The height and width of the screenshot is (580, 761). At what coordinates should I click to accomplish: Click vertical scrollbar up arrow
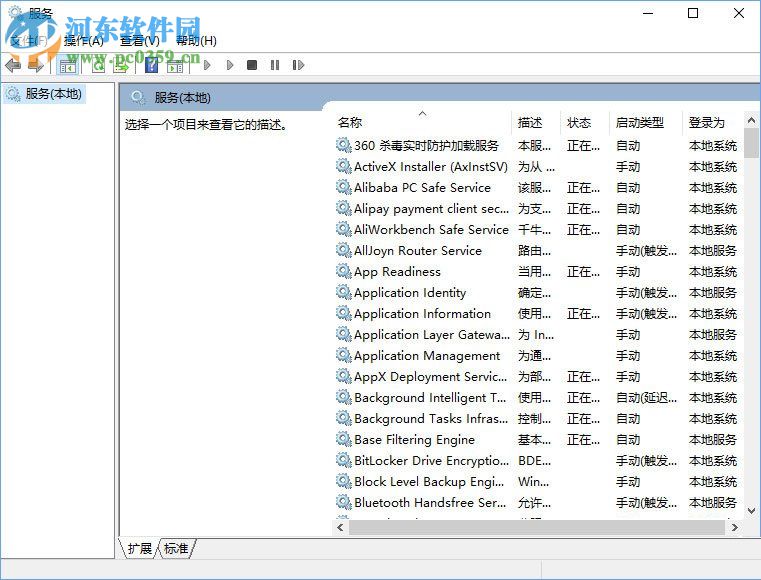(x=751, y=119)
